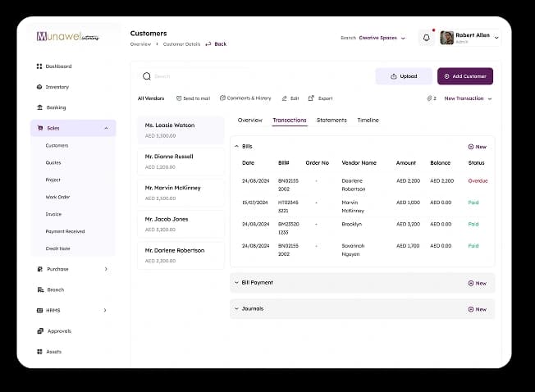Expand the HRMS menu chevron

pos(105,310)
